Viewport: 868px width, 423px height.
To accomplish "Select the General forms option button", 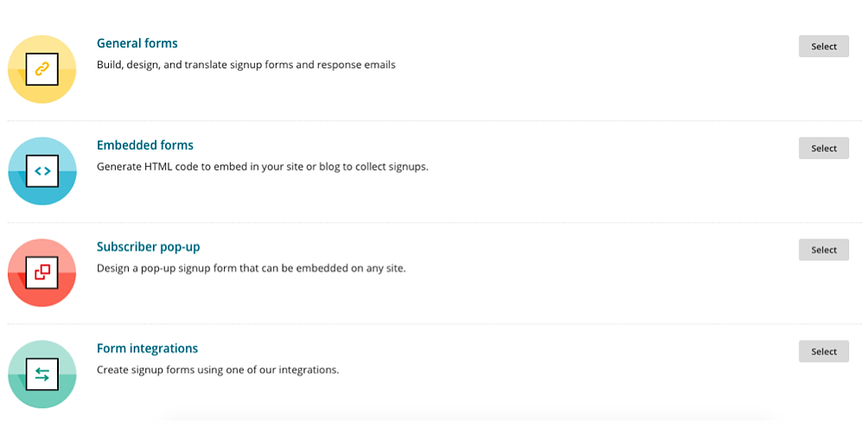I will pos(823,47).
